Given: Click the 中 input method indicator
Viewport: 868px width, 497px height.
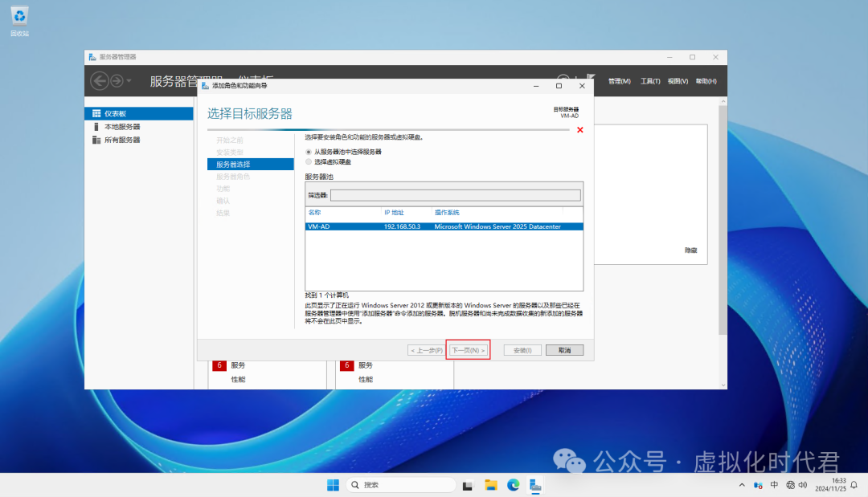Looking at the screenshot, I should click(x=775, y=485).
